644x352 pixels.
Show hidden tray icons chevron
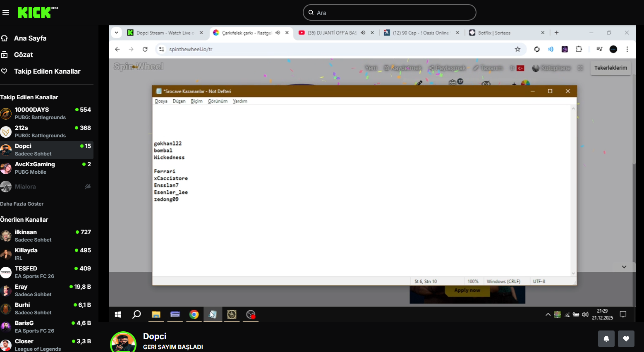coord(548,315)
